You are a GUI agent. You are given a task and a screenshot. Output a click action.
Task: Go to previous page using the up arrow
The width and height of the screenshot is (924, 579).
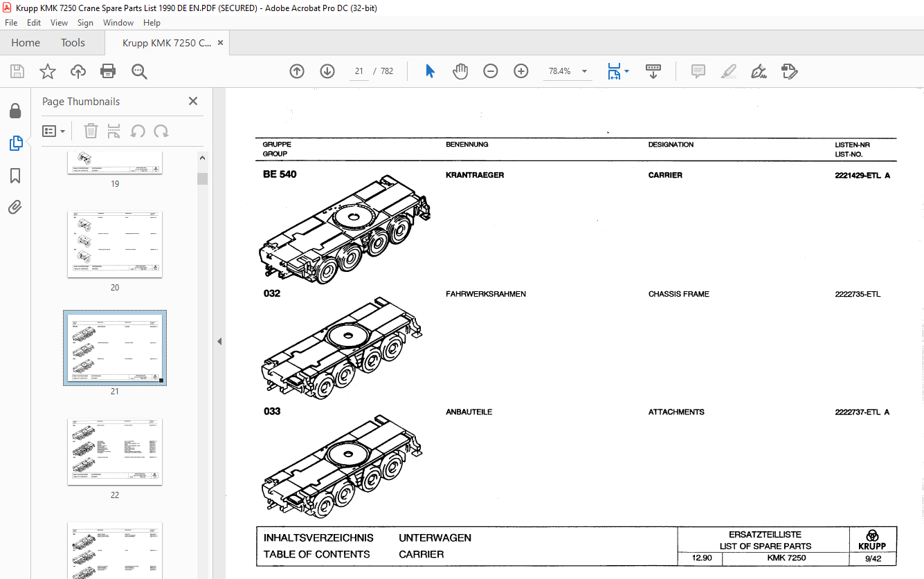click(x=297, y=71)
